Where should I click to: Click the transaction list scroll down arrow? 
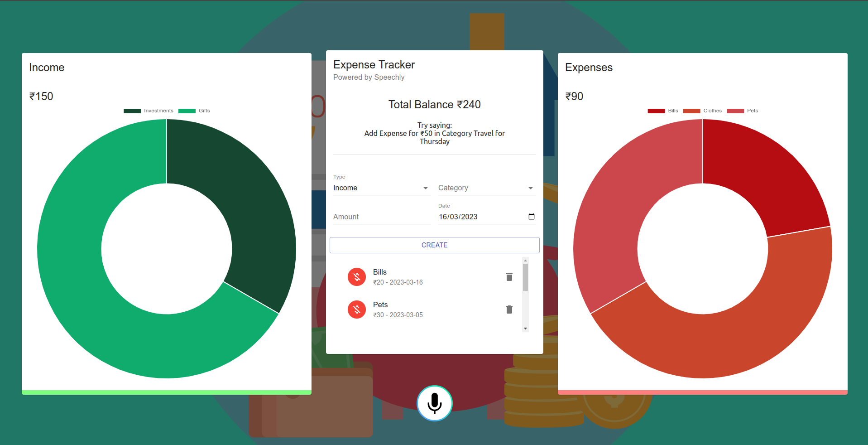tap(525, 329)
